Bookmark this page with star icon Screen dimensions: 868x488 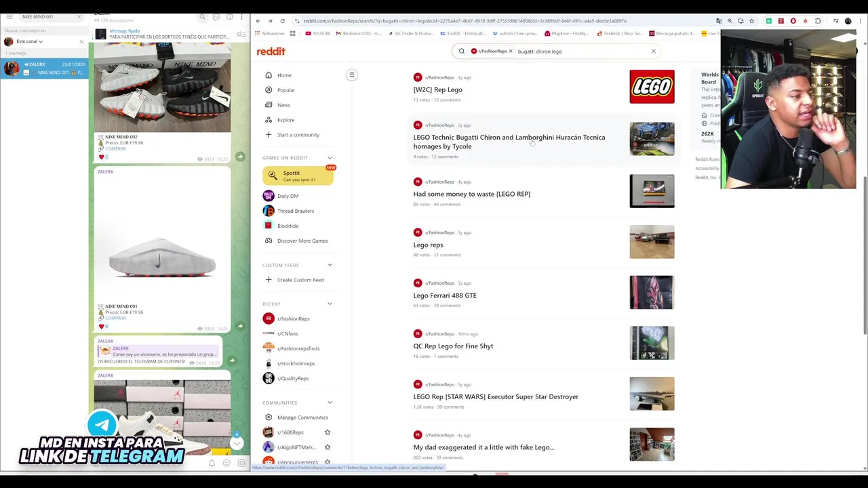[751, 21]
